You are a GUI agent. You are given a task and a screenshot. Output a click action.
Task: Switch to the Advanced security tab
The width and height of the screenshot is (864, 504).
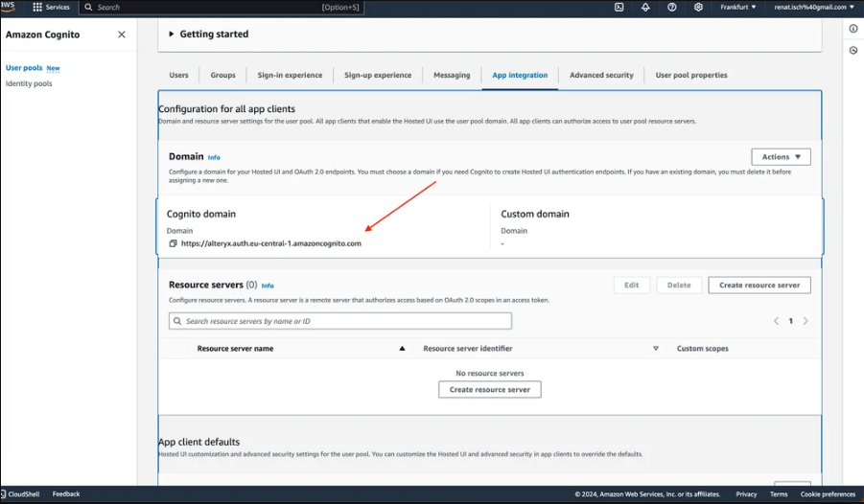(601, 75)
